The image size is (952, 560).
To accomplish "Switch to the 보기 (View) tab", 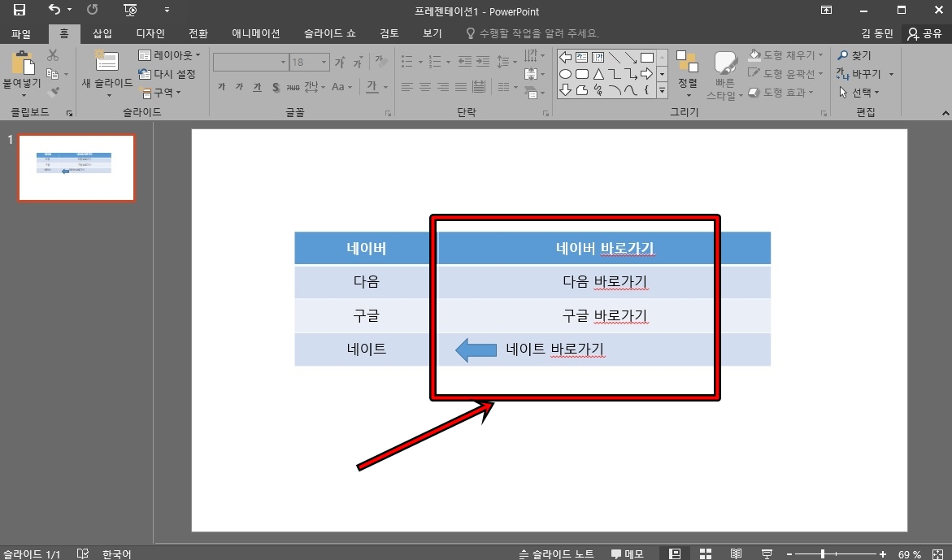I will [433, 33].
